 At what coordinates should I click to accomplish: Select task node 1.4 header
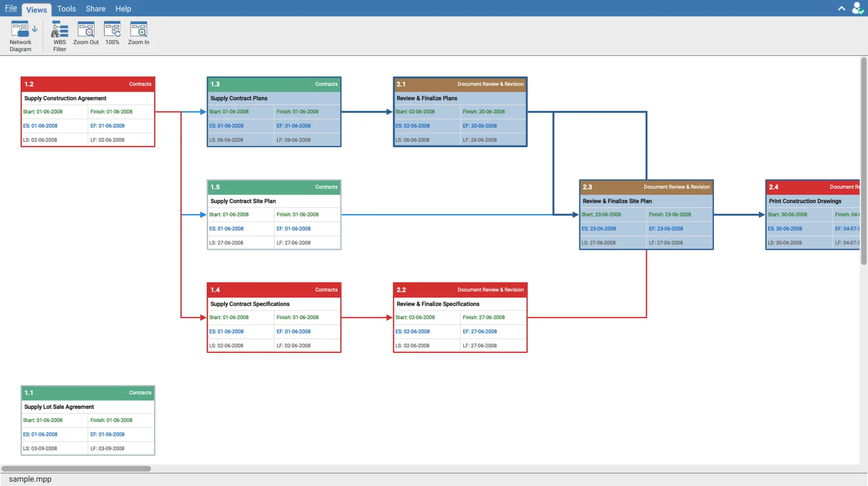point(274,290)
